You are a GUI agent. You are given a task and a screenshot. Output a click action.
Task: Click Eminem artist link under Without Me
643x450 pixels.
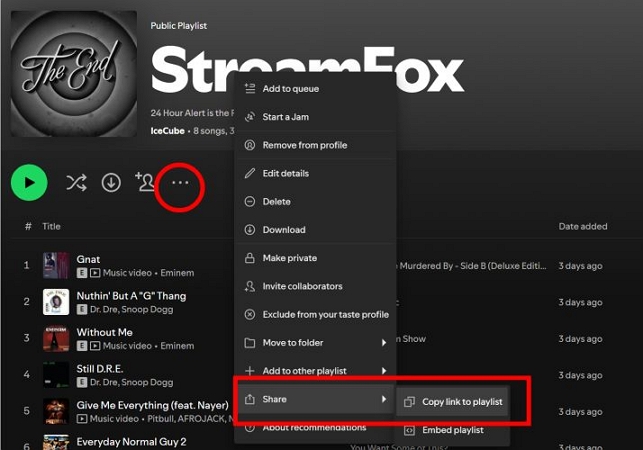tap(177, 346)
